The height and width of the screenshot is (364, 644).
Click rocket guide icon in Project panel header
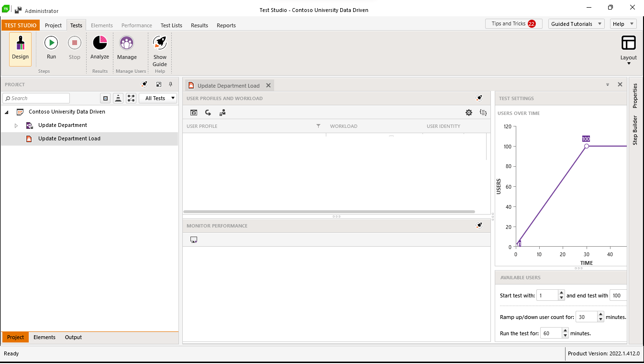point(144,84)
